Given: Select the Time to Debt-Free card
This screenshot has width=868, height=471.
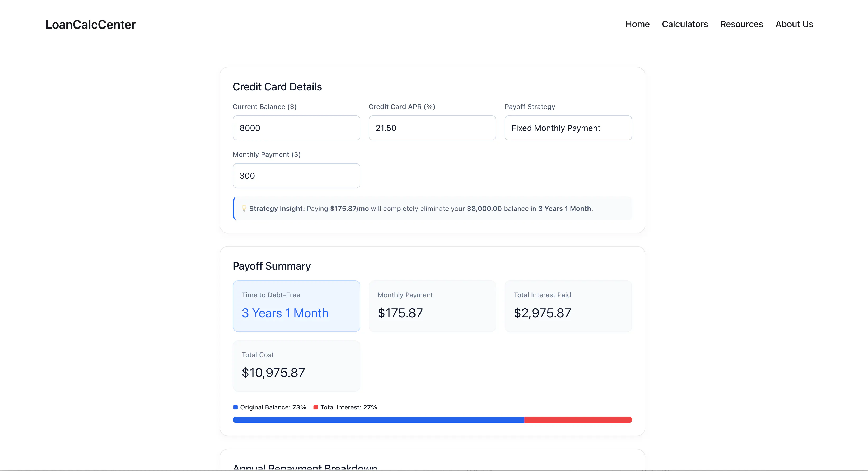Looking at the screenshot, I should click(x=296, y=306).
